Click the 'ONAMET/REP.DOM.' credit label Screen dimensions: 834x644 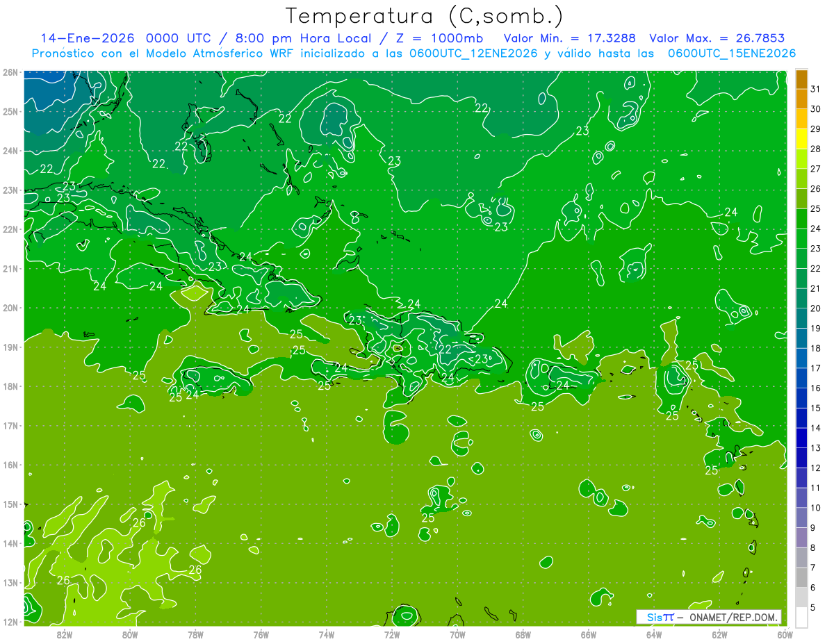click(x=732, y=617)
